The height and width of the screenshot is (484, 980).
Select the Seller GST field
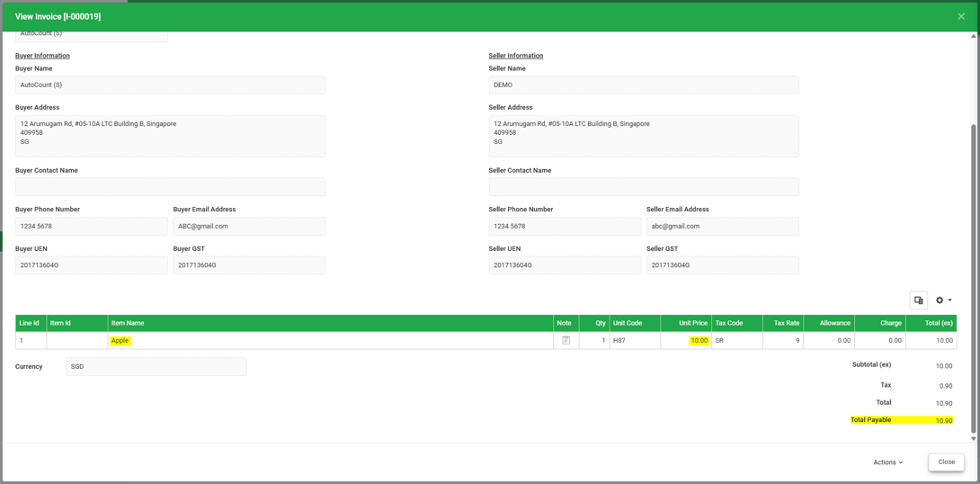pyautogui.click(x=723, y=265)
